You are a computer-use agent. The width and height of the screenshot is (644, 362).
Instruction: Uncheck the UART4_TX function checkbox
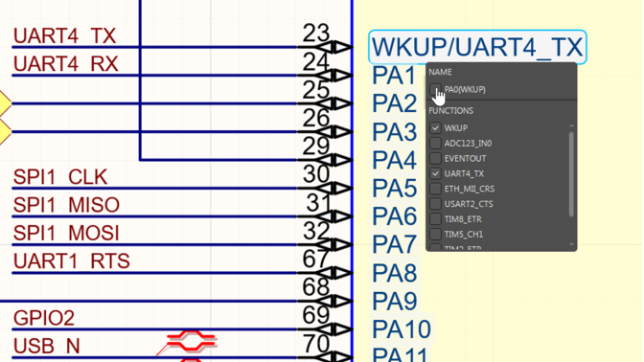point(435,173)
